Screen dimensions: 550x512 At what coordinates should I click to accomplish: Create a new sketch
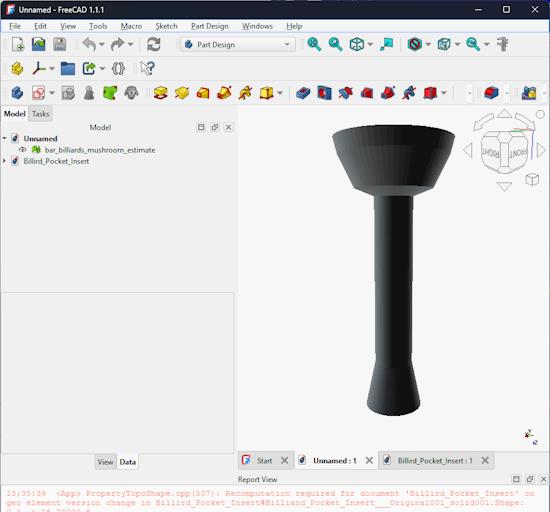pos(38,93)
